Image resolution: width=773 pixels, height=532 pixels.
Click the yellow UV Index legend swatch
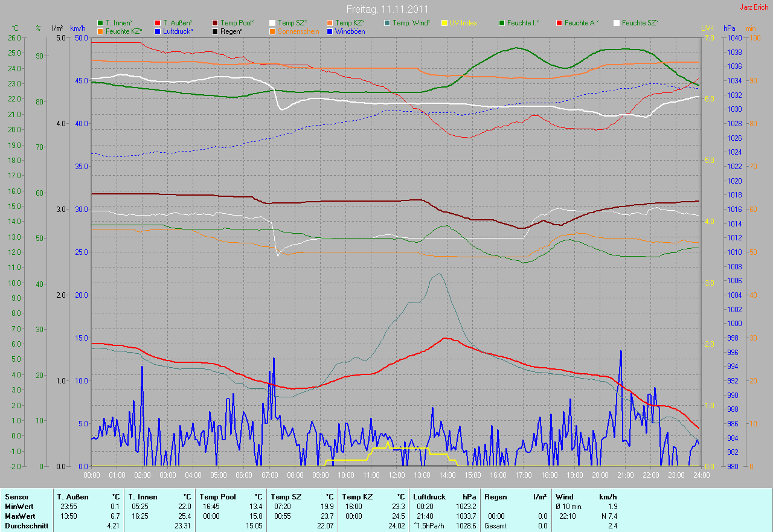coord(444,23)
